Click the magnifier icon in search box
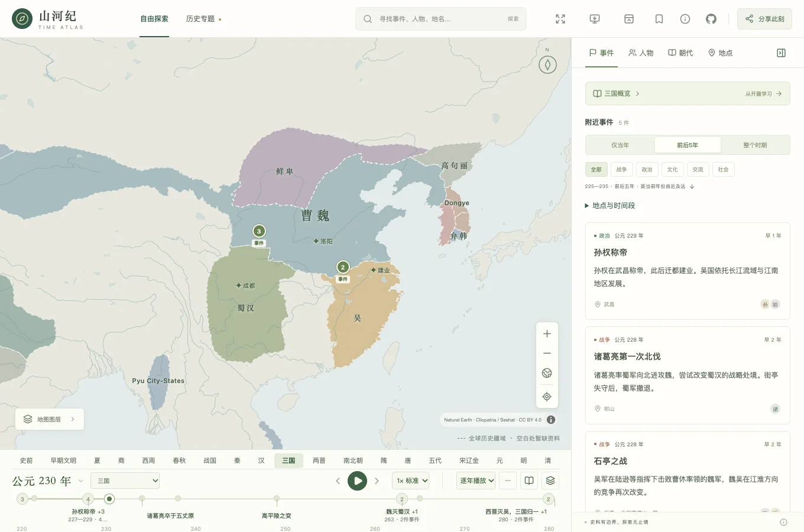804x532 pixels. coord(368,19)
